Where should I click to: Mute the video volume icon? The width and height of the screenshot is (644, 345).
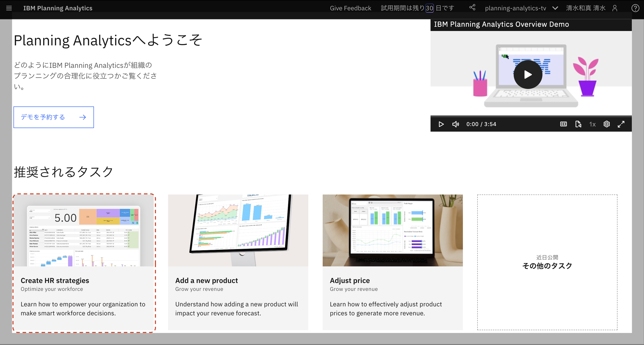click(455, 124)
